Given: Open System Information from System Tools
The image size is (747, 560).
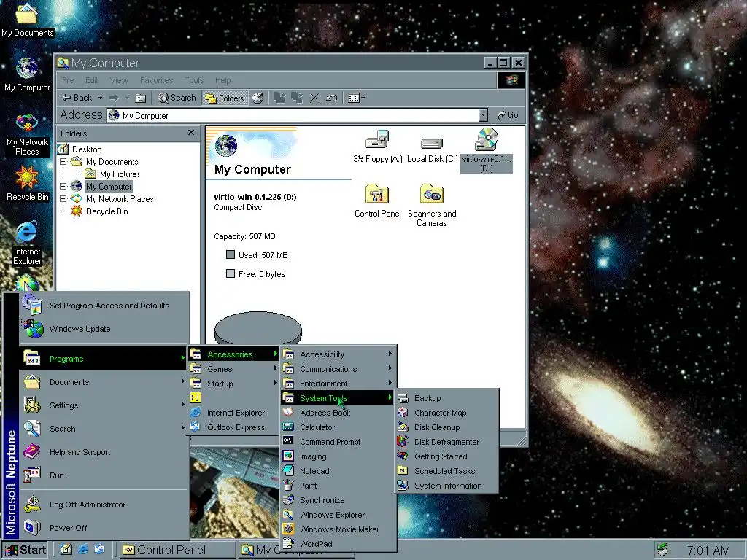Looking at the screenshot, I should pos(446,486).
